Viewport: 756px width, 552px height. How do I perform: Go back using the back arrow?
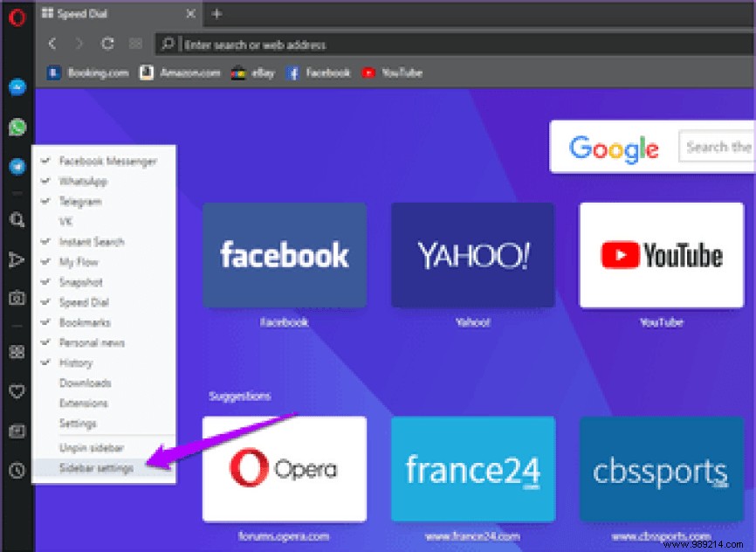(x=52, y=44)
